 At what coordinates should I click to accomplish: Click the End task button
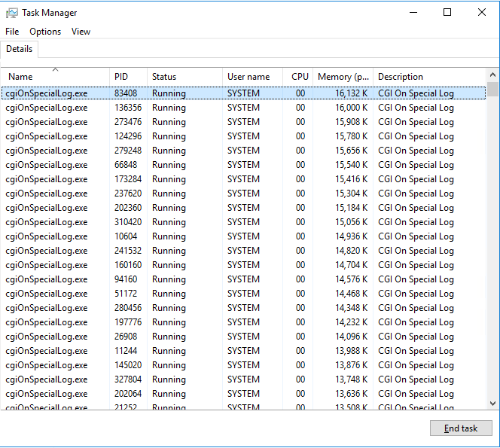click(x=461, y=428)
